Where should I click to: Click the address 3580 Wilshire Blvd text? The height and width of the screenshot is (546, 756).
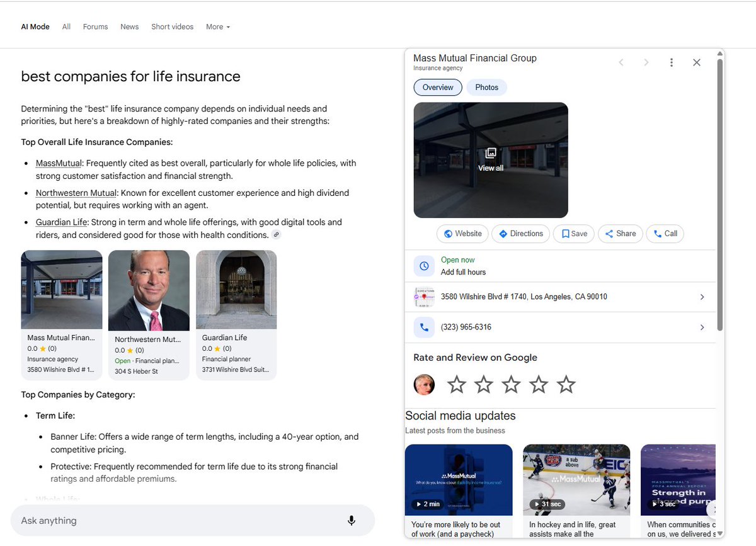click(x=524, y=297)
